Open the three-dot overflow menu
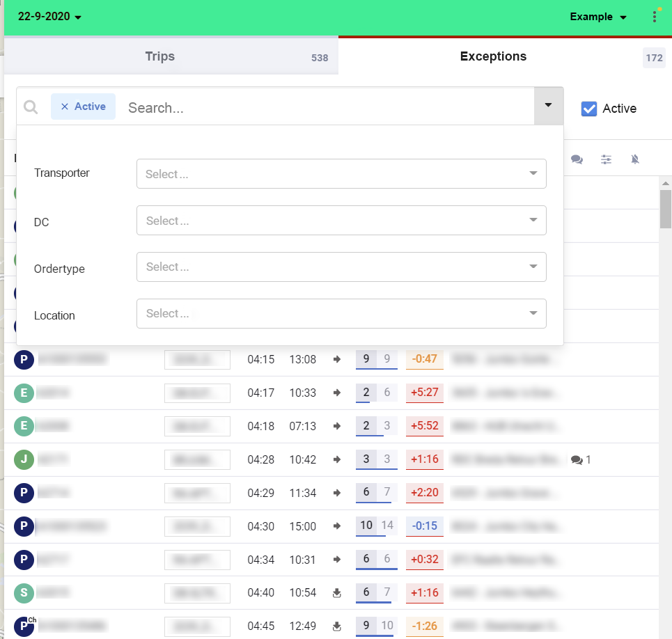 click(655, 15)
